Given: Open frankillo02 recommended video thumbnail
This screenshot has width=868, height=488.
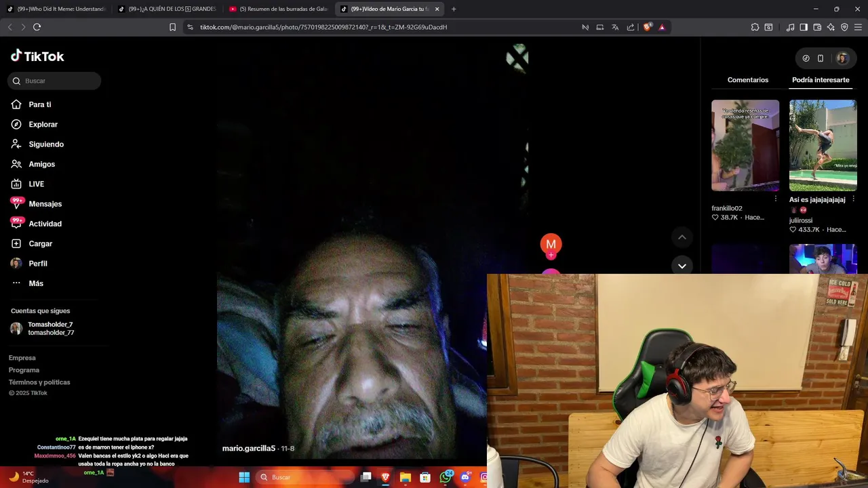Looking at the screenshot, I should click(745, 146).
